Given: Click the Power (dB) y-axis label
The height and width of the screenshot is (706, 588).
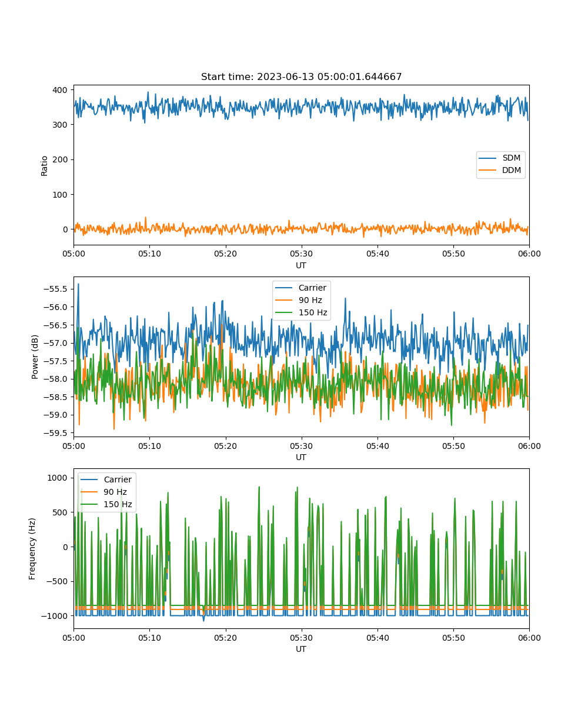Looking at the screenshot, I should tap(35, 357).
